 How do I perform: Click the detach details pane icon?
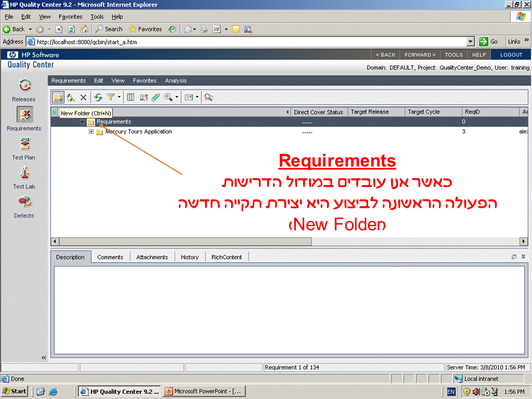(x=514, y=257)
